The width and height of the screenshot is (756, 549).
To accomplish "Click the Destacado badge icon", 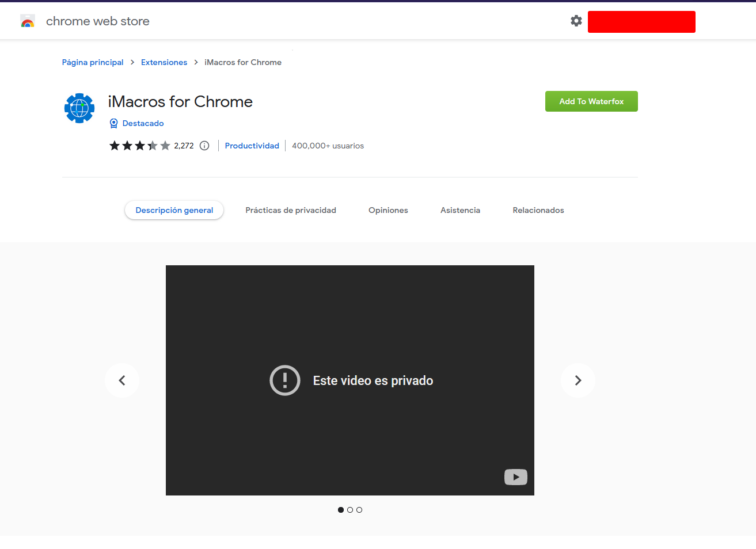I will (x=113, y=123).
